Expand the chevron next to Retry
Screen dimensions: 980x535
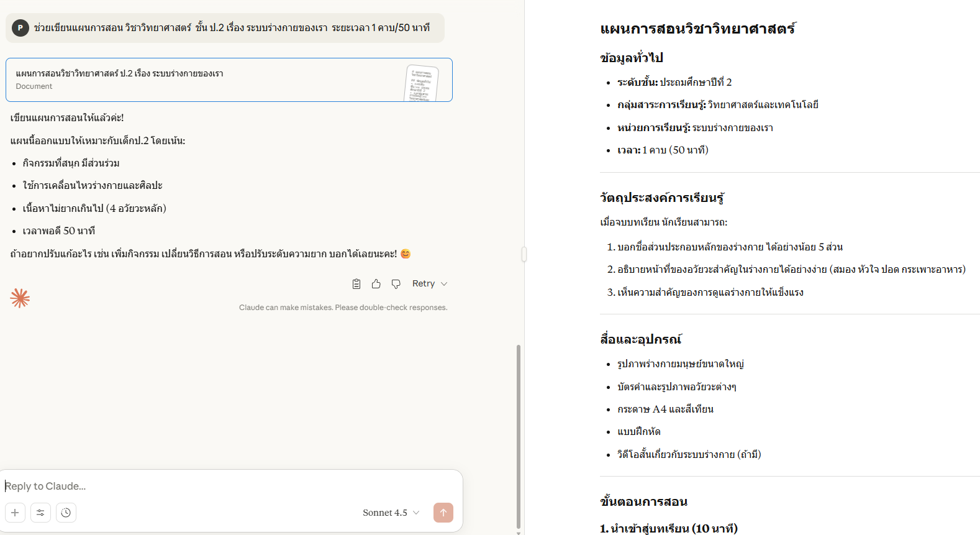[444, 284]
